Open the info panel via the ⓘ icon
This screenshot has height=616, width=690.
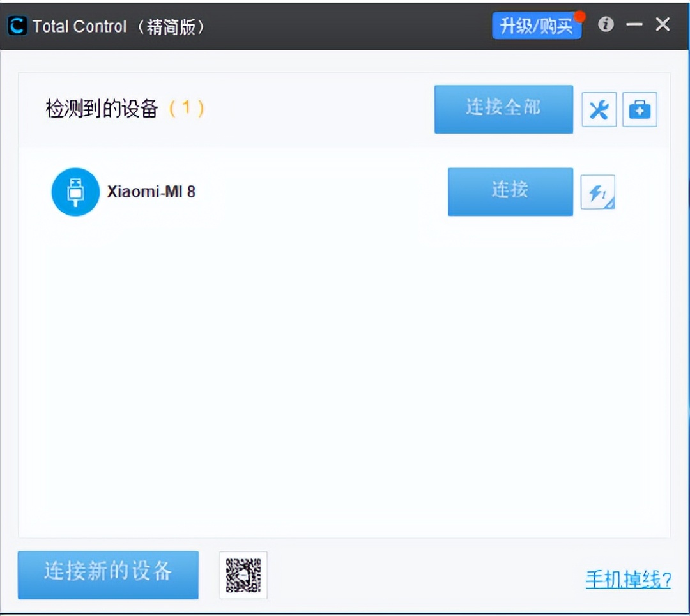tap(606, 25)
